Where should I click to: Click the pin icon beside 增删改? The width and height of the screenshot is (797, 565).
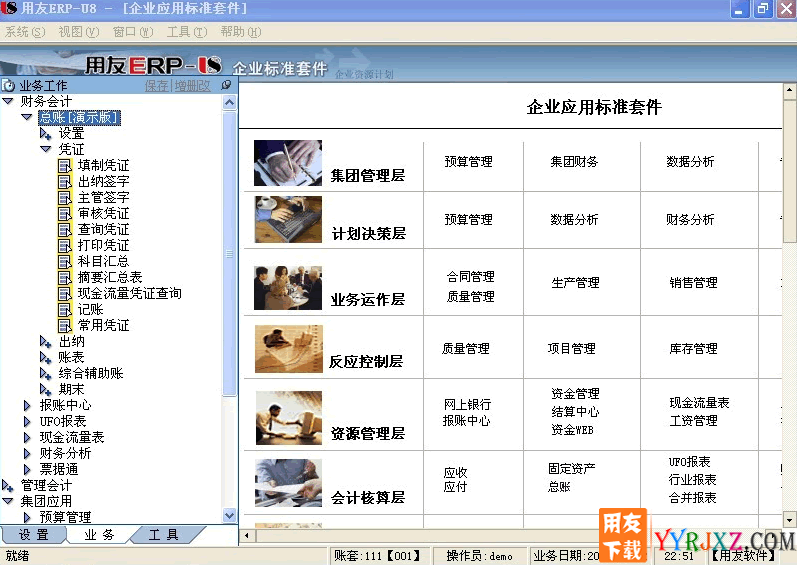click(227, 85)
